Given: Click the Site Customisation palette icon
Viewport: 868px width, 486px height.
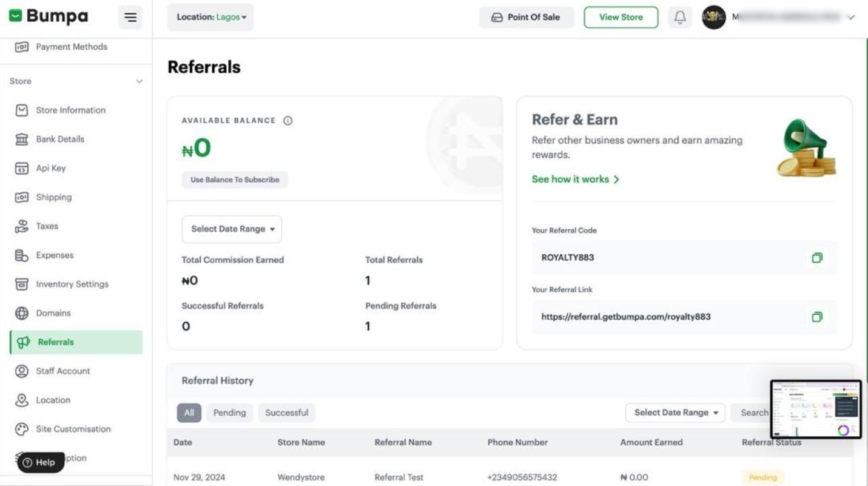Looking at the screenshot, I should tap(22, 430).
